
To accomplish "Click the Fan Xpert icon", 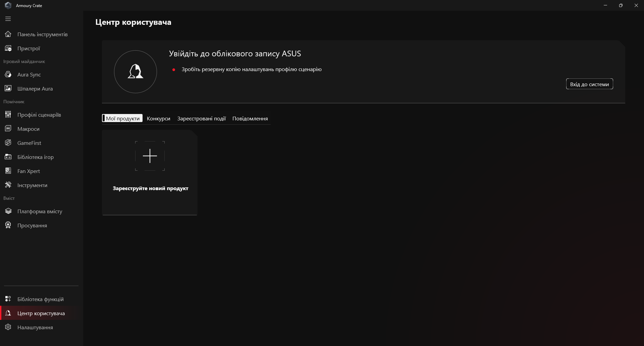I will pos(8,171).
